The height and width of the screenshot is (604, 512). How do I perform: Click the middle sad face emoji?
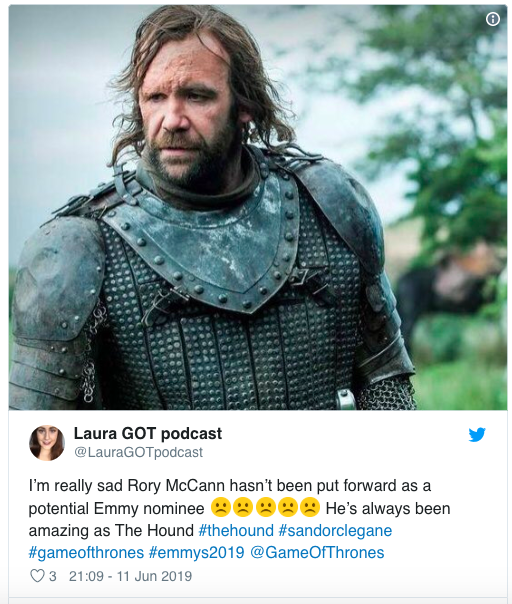265,508
